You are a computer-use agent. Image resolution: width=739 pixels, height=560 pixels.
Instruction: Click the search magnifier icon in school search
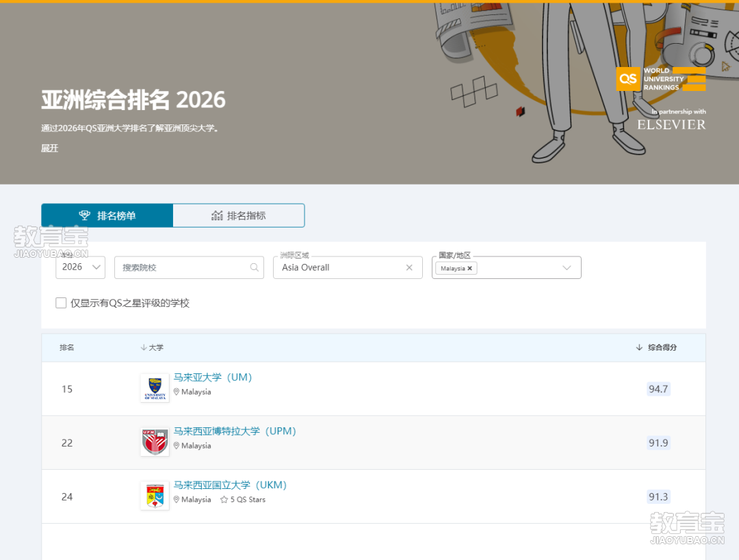pos(255,267)
